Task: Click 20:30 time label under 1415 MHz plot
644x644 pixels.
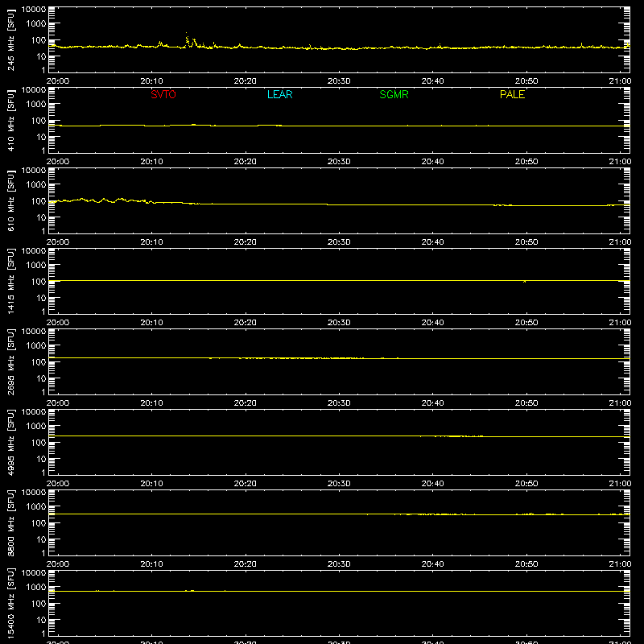Action: pos(339,323)
